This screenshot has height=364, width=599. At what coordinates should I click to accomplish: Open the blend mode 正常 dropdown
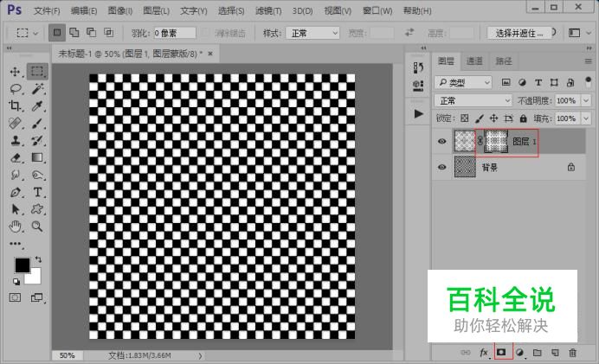click(x=473, y=100)
